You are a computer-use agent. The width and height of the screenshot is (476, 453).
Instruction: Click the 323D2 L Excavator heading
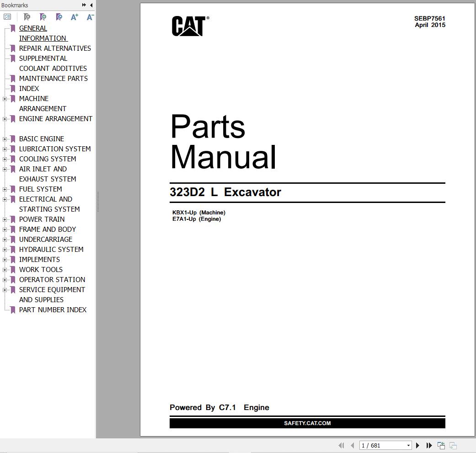(x=225, y=192)
